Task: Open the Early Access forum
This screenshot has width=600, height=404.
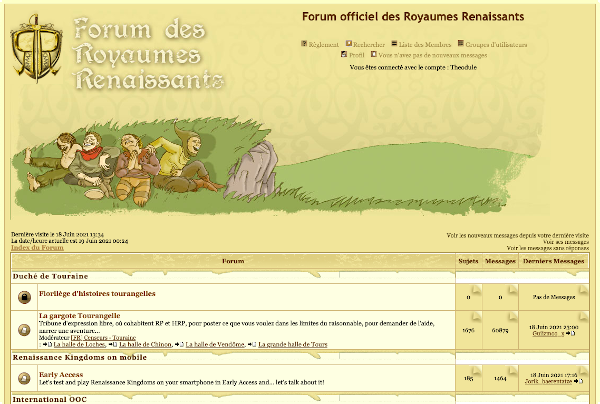Action: click(61, 375)
